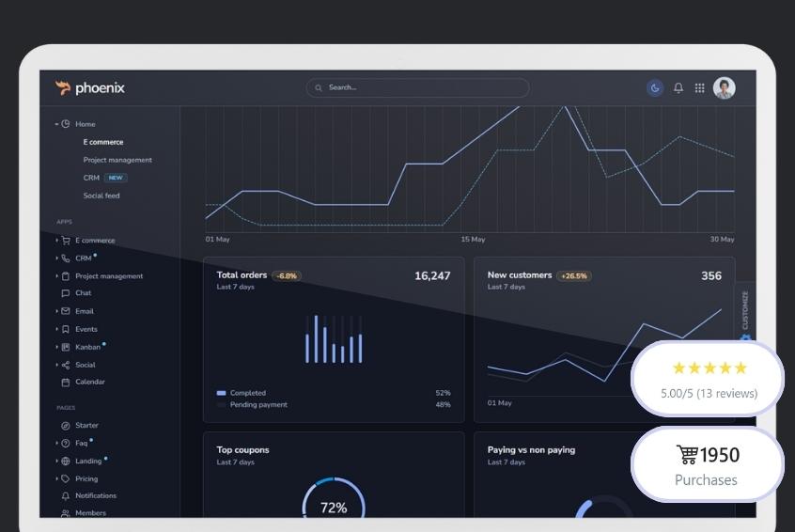Click the CRM phone icon

click(x=66, y=258)
